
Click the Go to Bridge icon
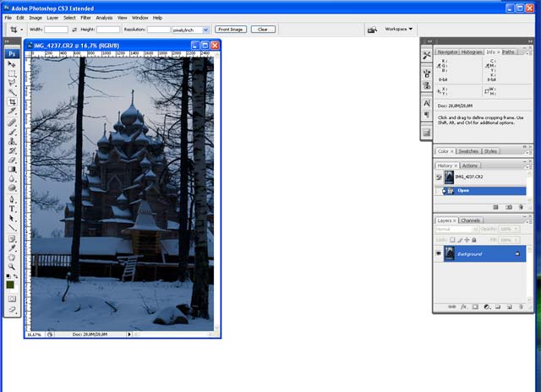[x=372, y=29]
